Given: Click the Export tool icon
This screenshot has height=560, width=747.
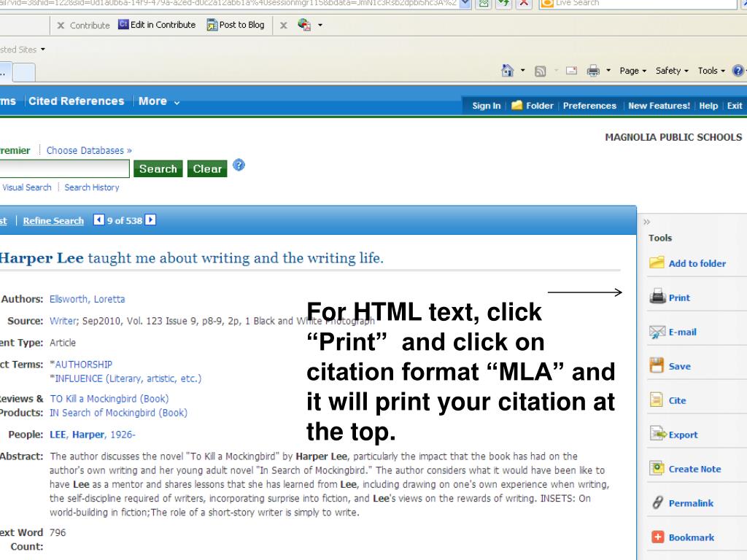Looking at the screenshot, I should (x=657, y=435).
